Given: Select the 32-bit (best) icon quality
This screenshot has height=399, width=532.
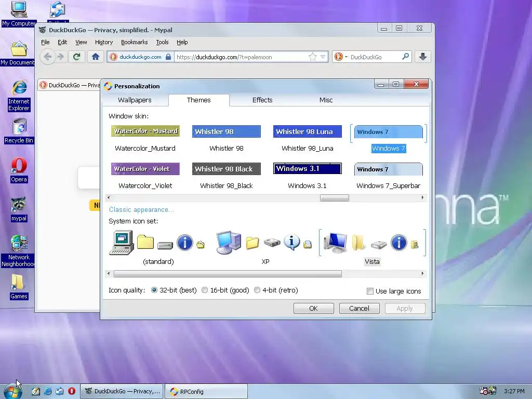Looking at the screenshot, I should pyautogui.click(x=154, y=290).
